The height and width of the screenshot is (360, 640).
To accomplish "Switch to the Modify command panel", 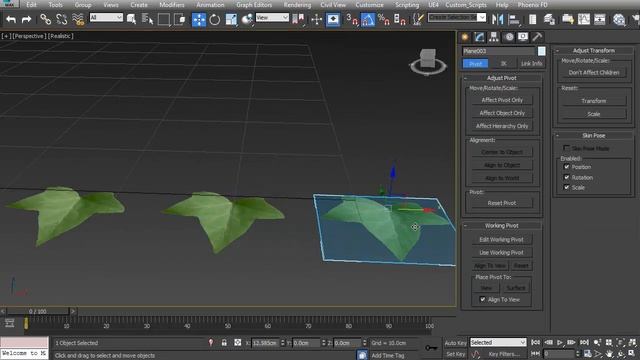I will click(479, 37).
